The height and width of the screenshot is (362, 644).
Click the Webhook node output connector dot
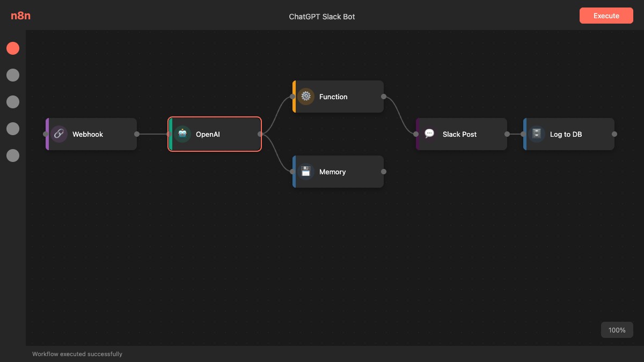click(137, 134)
